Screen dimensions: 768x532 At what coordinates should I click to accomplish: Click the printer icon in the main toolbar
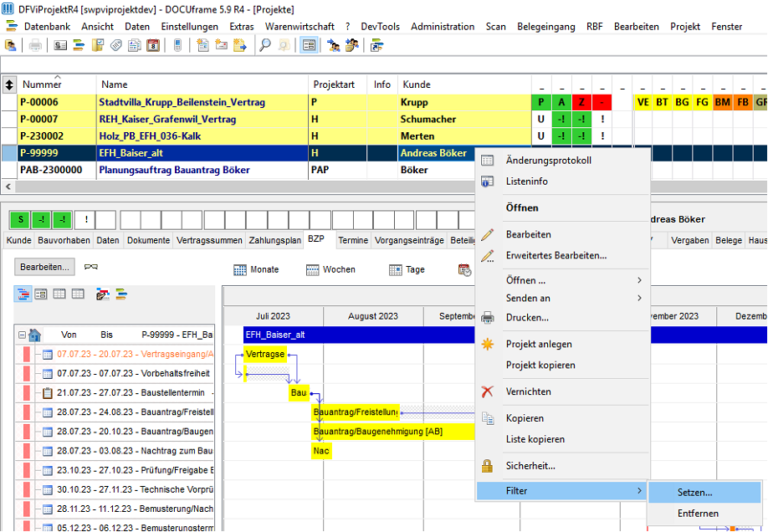[x=35, y=46]
